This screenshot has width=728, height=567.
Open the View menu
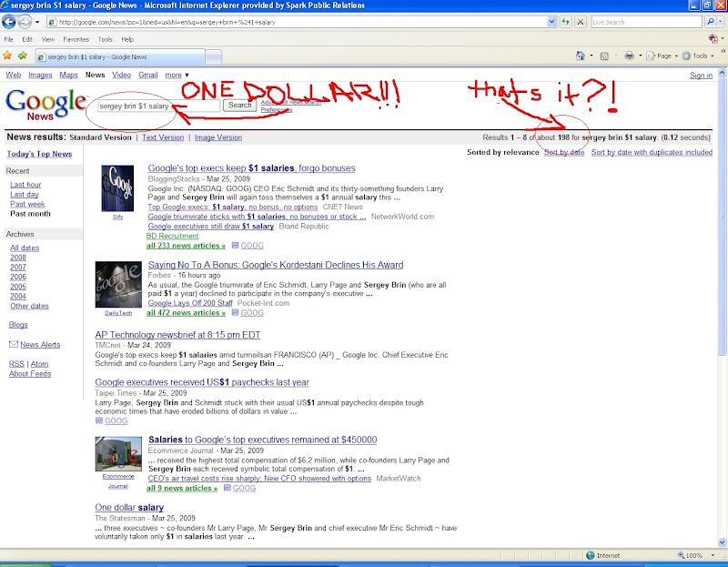click(x=48, y=39)
